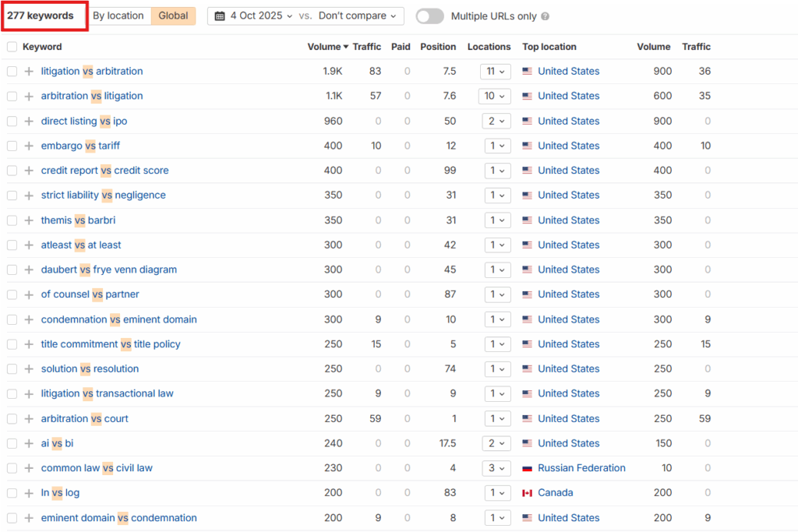Image resolution: width=798 pixels, height=532 pixels.
Task: Click the plus icon beside 'ai vs bi'
Action: [x=29, y=443]
